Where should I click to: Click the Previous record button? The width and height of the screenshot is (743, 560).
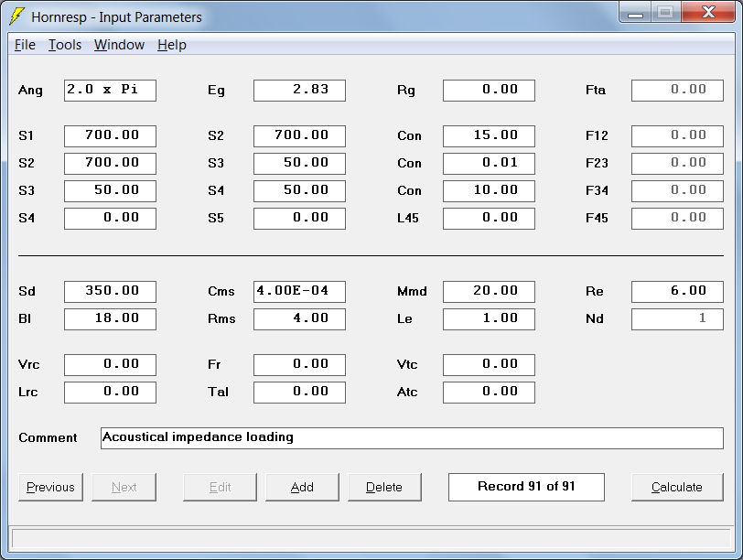click(50, 487)
